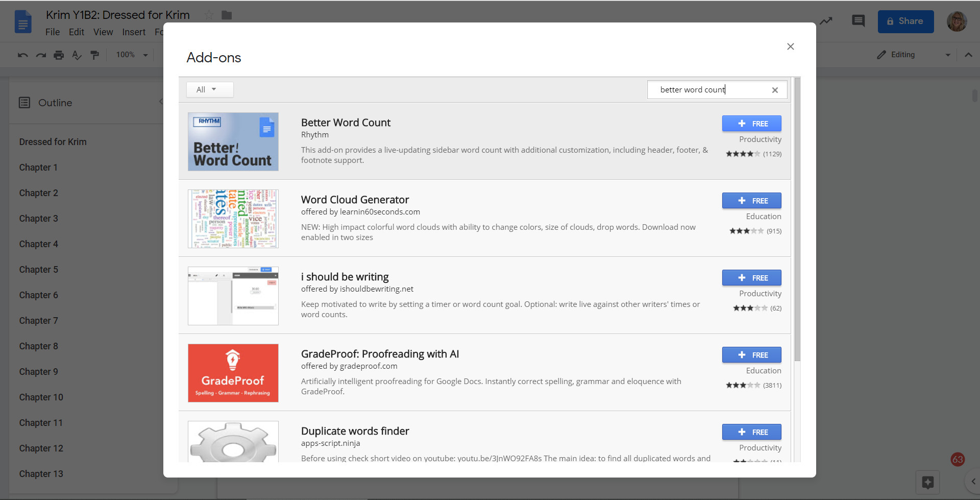Click Better Word Count star rating
This screenshot has width=980, height=500.
click(743, 154)
